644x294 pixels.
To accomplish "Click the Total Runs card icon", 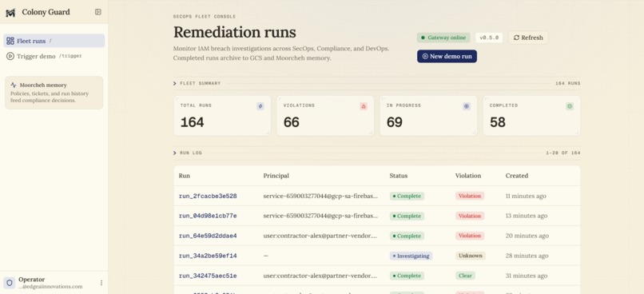I will tap(260, 106).
